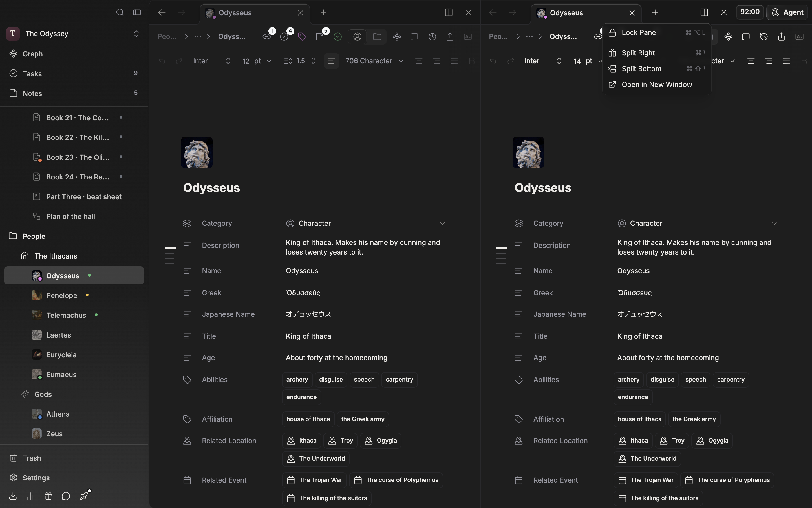Open the Notes list
Image resolution: width=812 pixels, height=508 pixels.
74,93
